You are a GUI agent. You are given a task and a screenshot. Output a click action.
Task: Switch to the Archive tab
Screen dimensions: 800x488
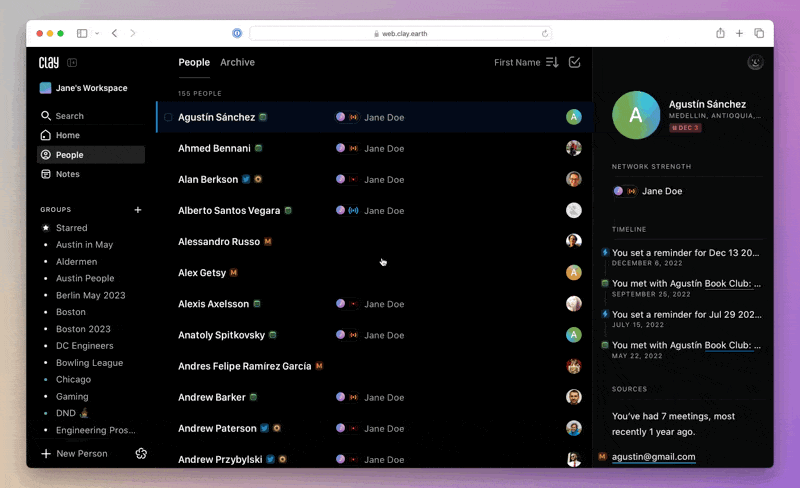click(237, 62)
